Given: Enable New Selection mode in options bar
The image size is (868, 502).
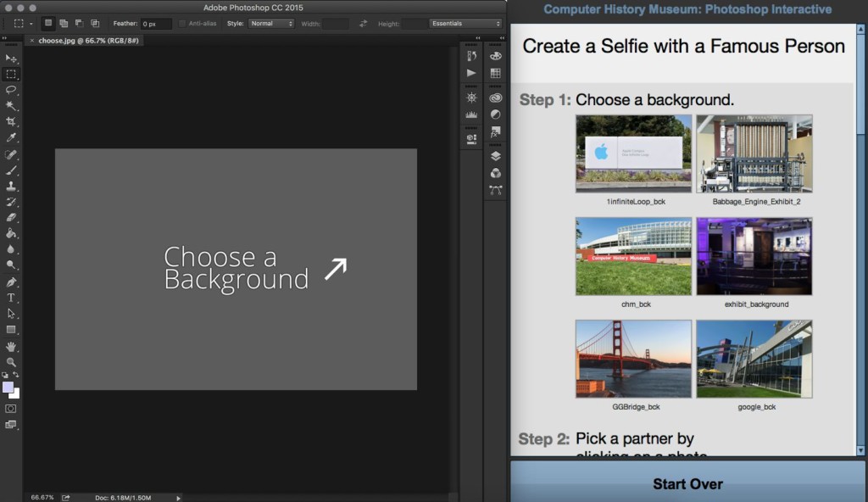Looking at the screenshot, I should tap(48, 23).
